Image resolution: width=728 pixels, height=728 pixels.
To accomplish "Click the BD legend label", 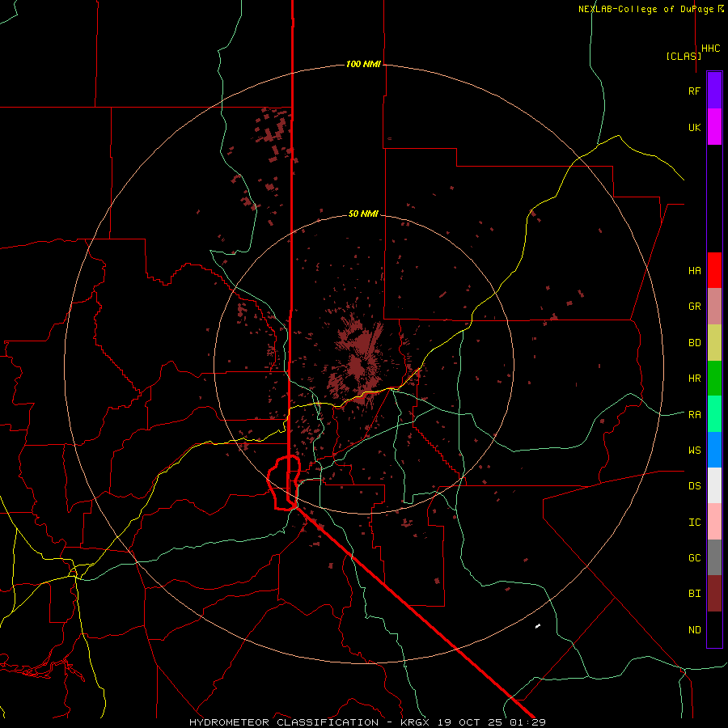I will pyautogui.click(x=695, y=343).
